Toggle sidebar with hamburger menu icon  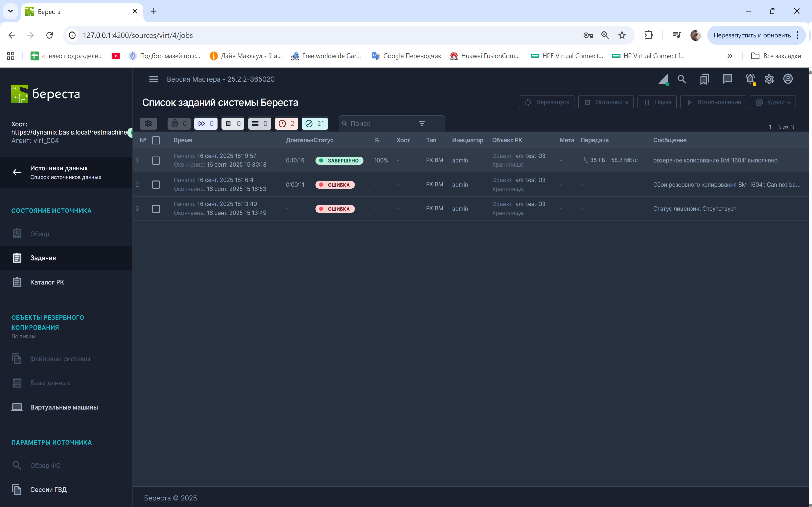(x=153, y=79)
